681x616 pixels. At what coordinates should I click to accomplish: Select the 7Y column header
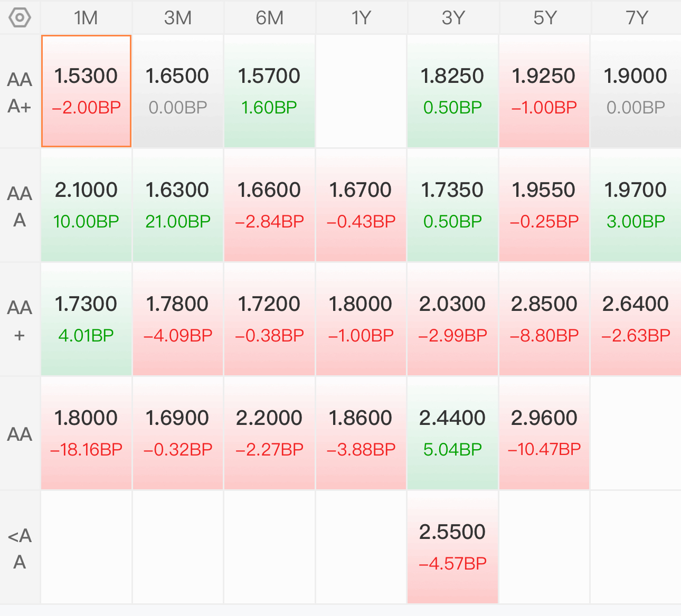(636, 18)
